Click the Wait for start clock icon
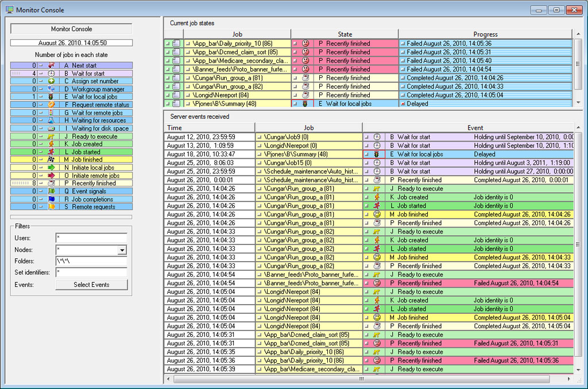 coord(51,73)
